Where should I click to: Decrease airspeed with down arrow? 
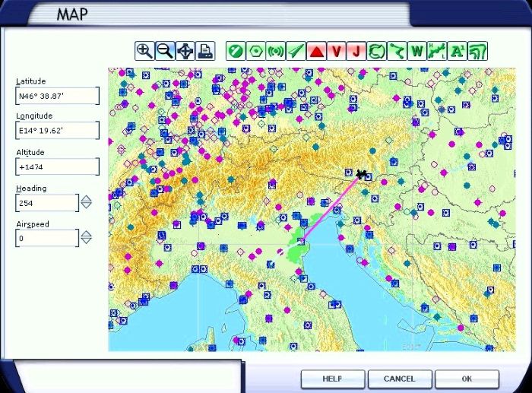point(87,242)
